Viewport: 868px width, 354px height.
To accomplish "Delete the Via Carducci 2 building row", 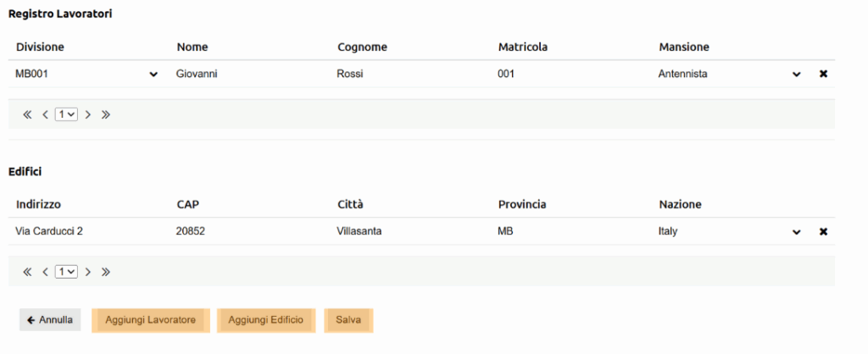I will pos(823,232).
